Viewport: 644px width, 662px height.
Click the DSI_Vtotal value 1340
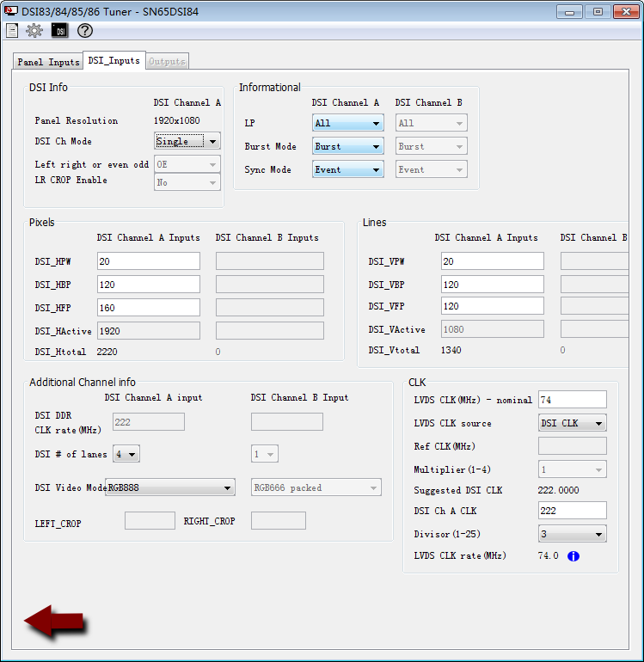(451, 350)
